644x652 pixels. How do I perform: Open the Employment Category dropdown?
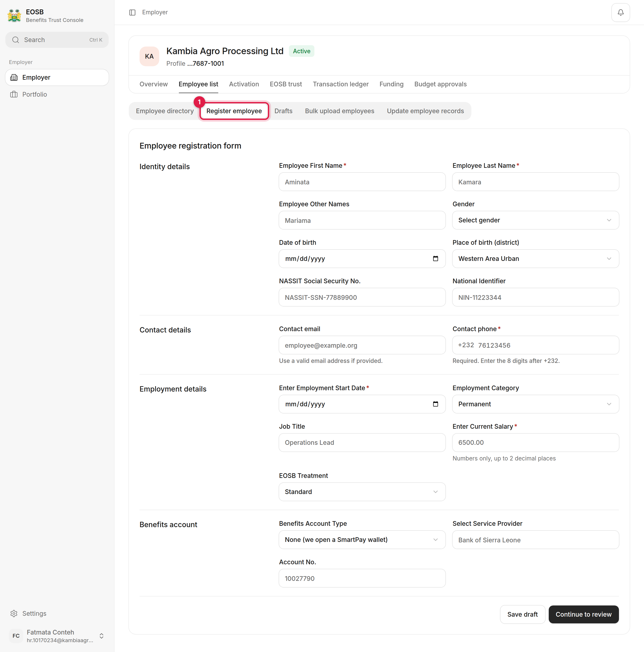pyautogui.click(x=535, y=404)
